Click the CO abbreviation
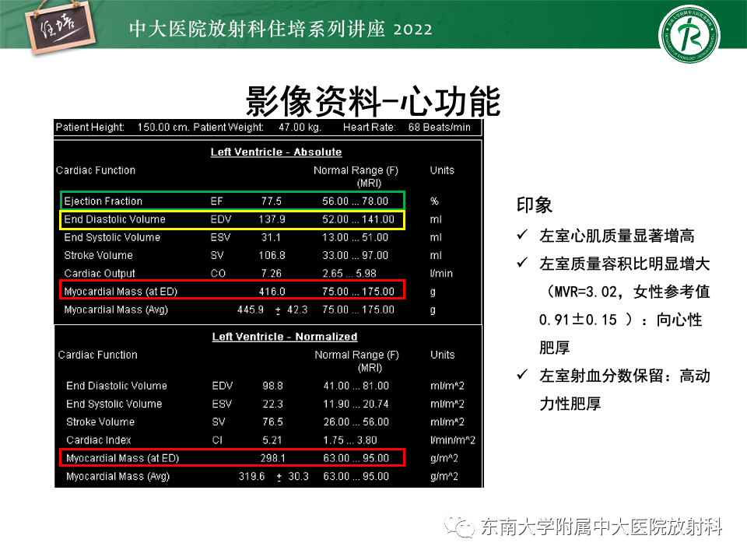747x560 pixels. tap(218, 273)
